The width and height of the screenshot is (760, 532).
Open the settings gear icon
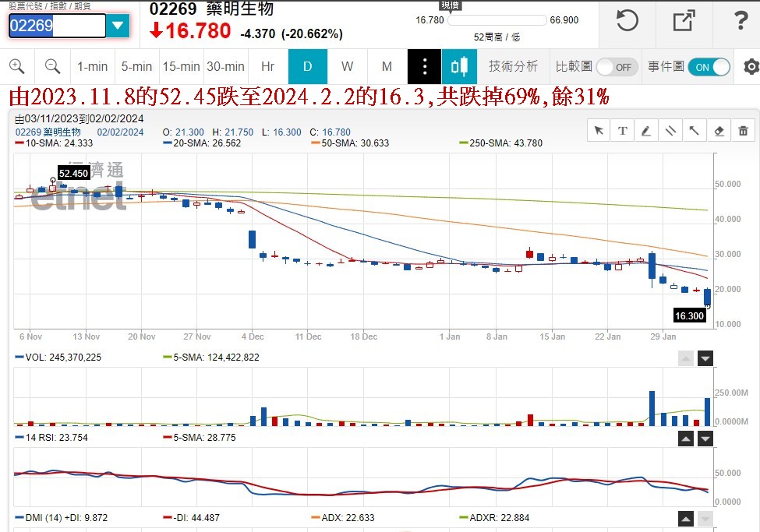(x=751, y=66)
